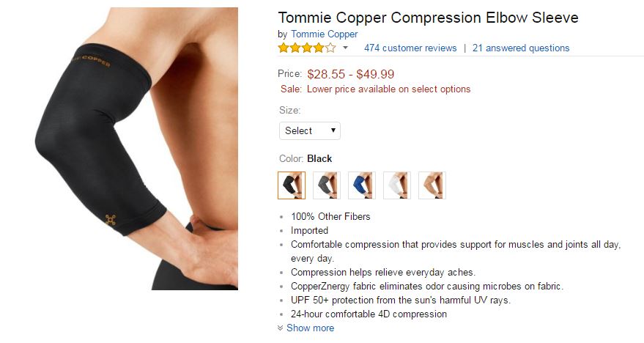Open the rating breakdown arrow beside stars
The height and width of the screenshot is (343, 644).
click(x=345, y=48)
